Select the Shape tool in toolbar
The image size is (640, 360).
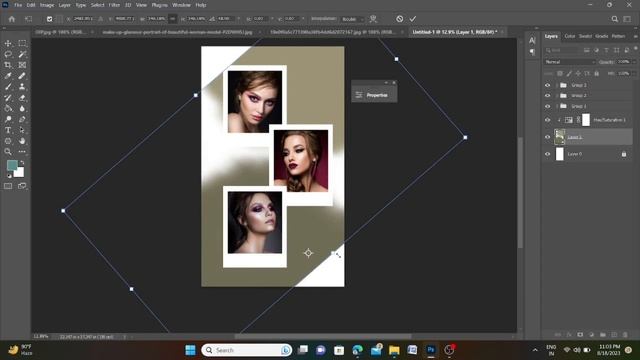coord(8,141)
